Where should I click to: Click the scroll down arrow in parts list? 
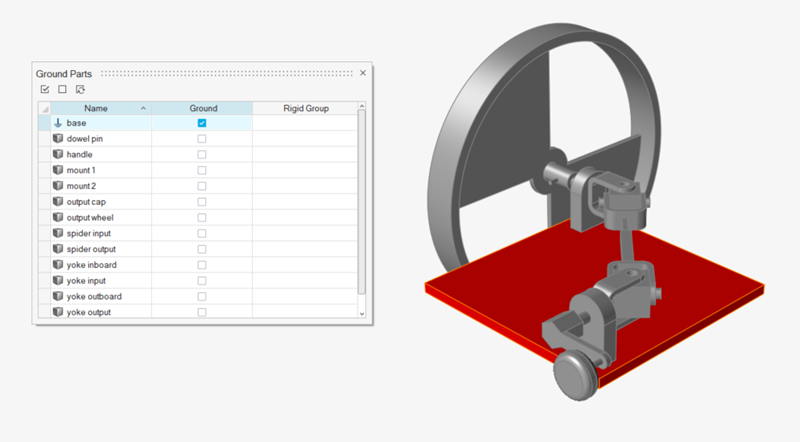362,313
